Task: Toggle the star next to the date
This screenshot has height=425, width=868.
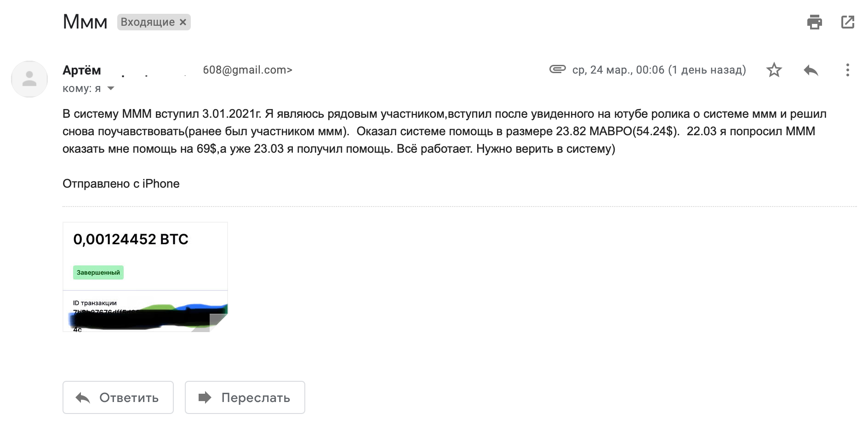Action: (x=774, y=70)
